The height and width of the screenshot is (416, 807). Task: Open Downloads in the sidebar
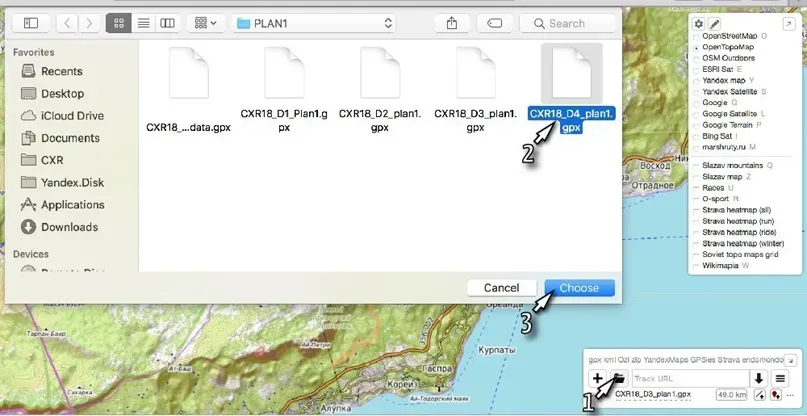[x=59, y=227]
